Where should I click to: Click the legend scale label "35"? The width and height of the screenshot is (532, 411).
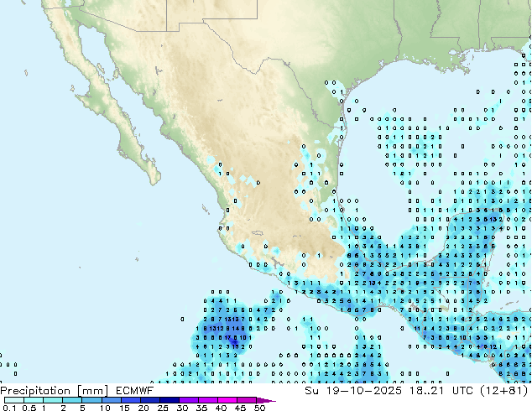201,408
